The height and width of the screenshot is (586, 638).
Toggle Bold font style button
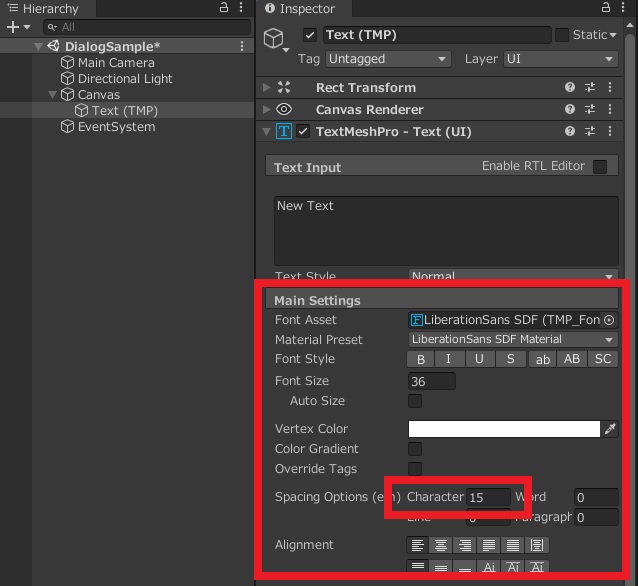pyautogui.click(x=421, y=359)
